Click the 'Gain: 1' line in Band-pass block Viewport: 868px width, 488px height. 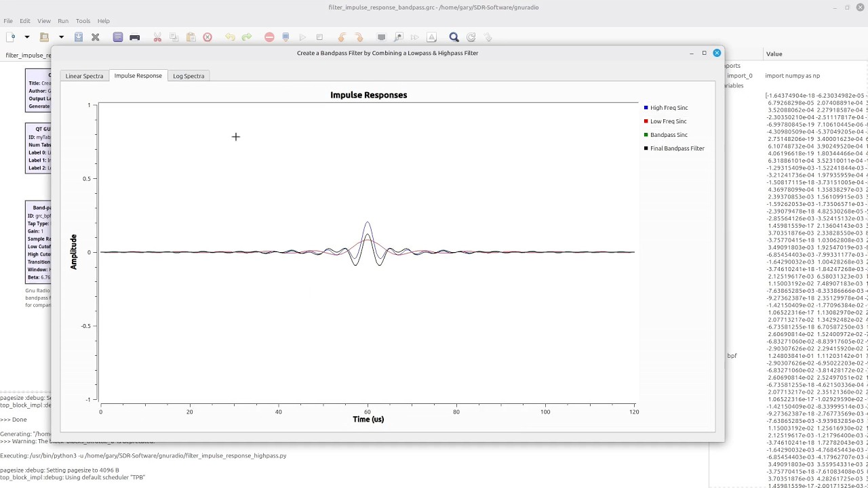[x=36, y=231]
